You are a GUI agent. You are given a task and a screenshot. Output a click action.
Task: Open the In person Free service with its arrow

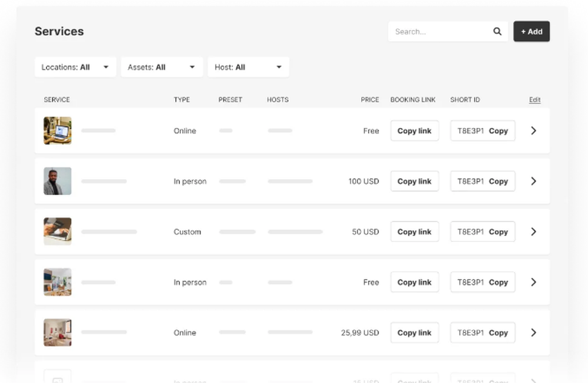pyautogui.click(x=533, y=282)
